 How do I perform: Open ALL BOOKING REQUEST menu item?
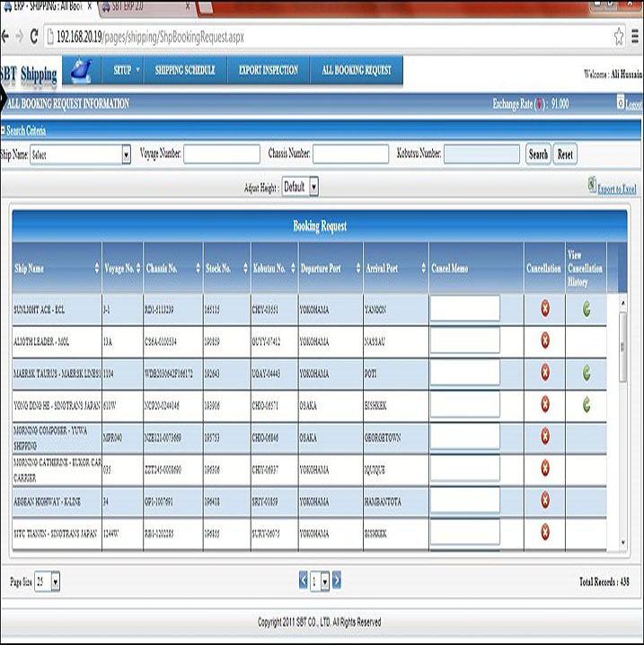point(357,70)
